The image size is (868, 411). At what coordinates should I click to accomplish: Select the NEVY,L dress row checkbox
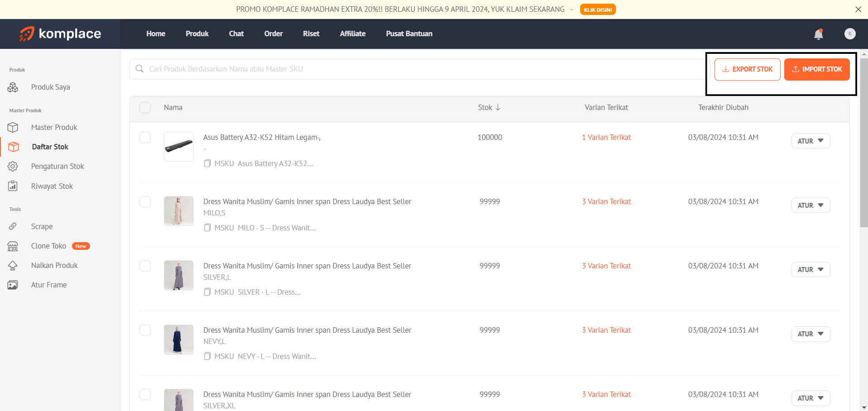tap(145, 330)
